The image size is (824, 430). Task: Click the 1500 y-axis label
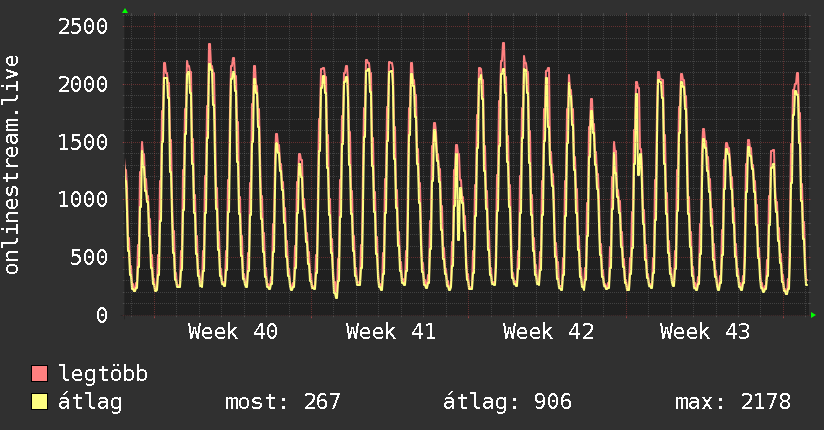[83, 142]
